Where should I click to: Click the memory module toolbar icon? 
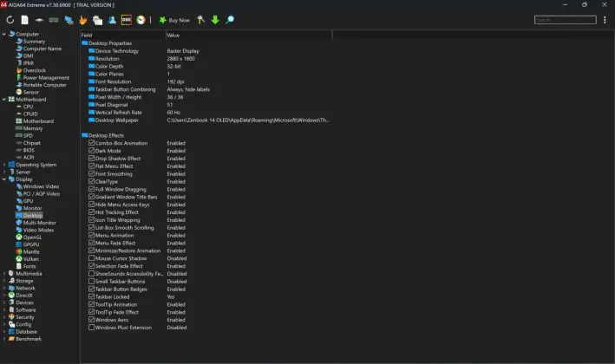coord(54,20)
